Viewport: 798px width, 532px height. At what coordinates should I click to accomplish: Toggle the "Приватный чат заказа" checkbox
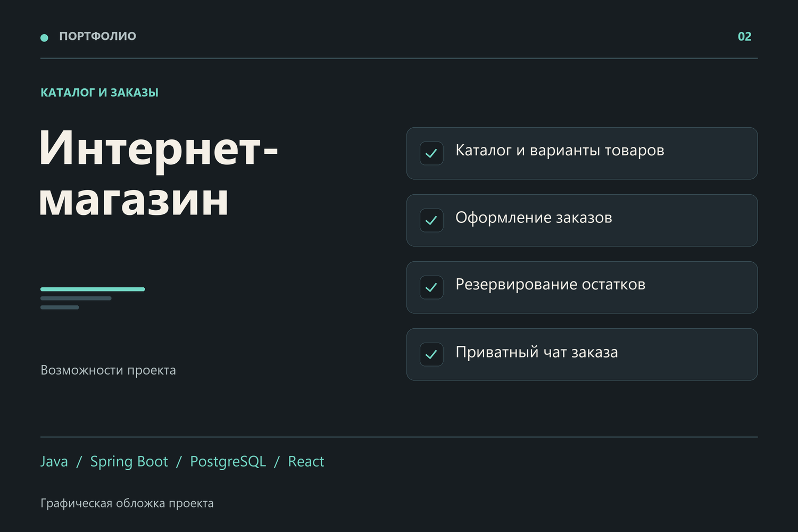point(431,354)
